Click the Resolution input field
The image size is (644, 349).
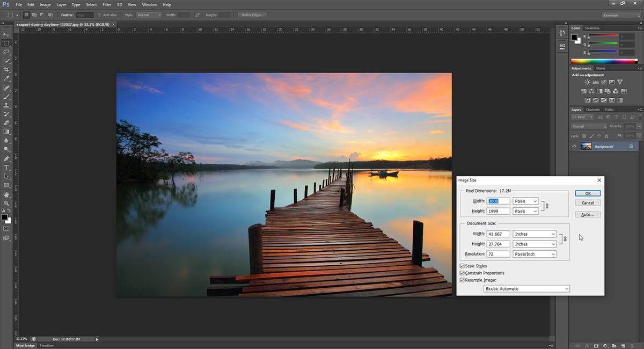coord(498,254)
